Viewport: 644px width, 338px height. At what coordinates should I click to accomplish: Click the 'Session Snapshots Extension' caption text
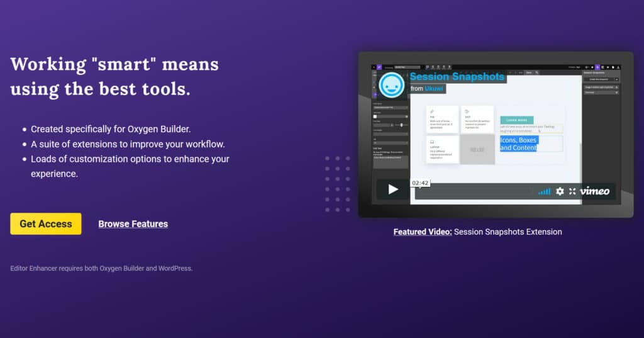(508, 232)
